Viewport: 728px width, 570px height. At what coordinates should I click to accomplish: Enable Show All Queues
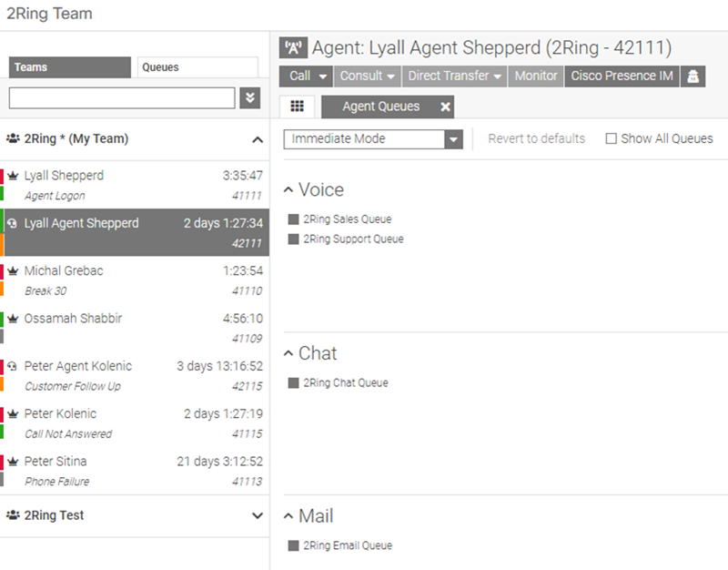612,137
